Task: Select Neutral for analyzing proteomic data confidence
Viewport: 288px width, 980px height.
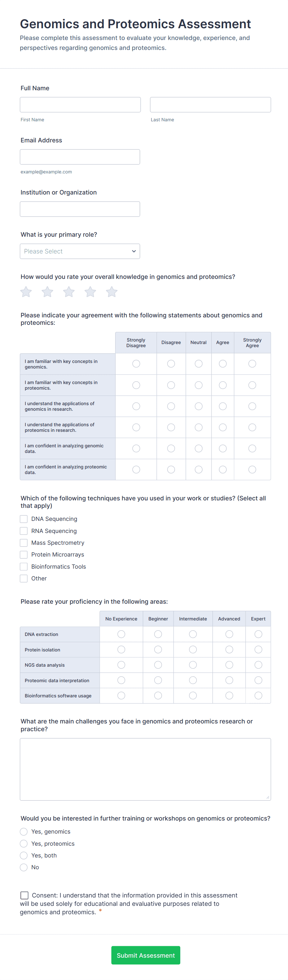Action: click(198, 469)
